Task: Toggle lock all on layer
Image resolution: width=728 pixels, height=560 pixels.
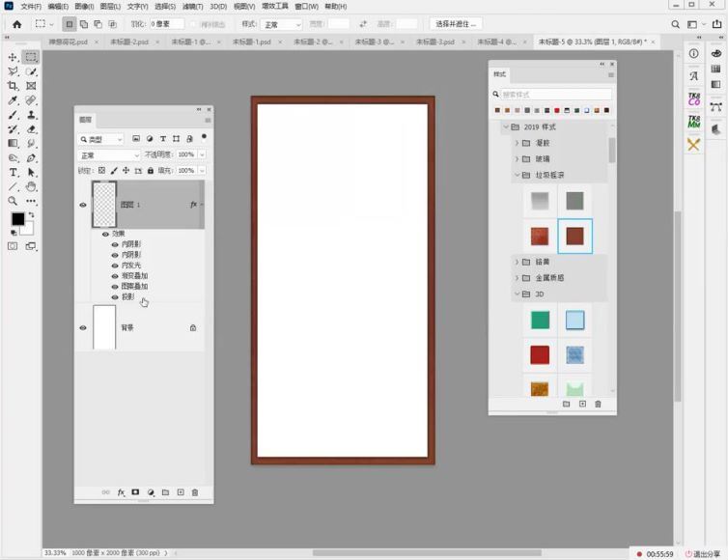Action: (151, 171)
